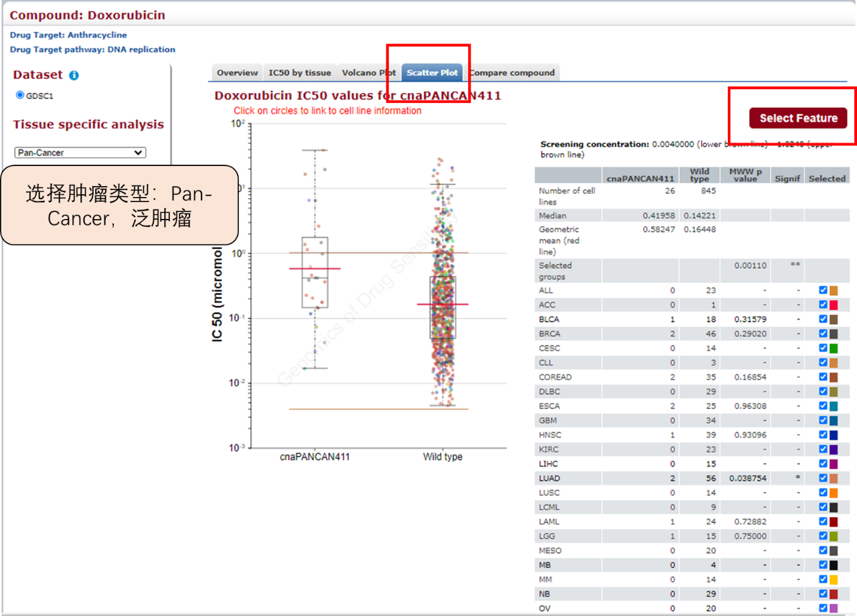The width and height of the screenshot is (857, 616).
Task: Click the ACC row red color swatch
Action: (x=834, y=305)
